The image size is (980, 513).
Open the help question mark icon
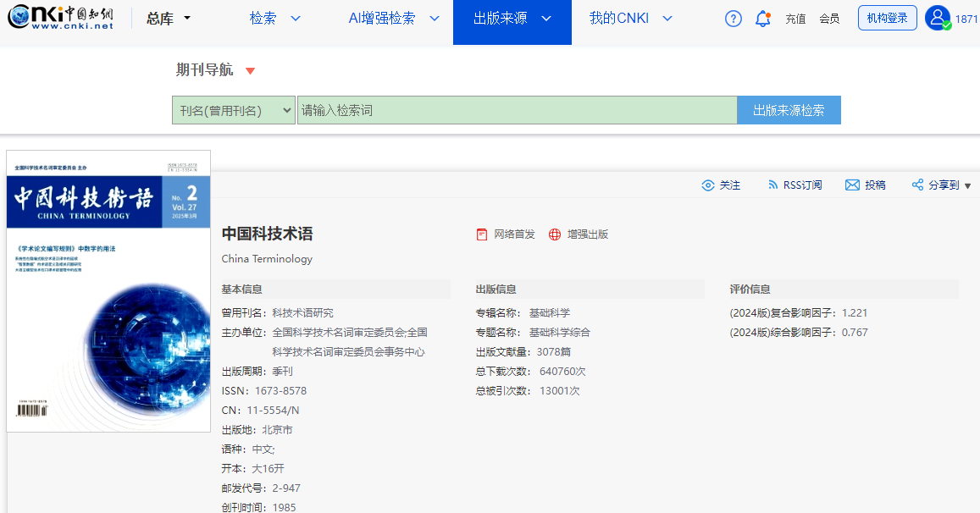pyautogui.click(x=734, y=19)
